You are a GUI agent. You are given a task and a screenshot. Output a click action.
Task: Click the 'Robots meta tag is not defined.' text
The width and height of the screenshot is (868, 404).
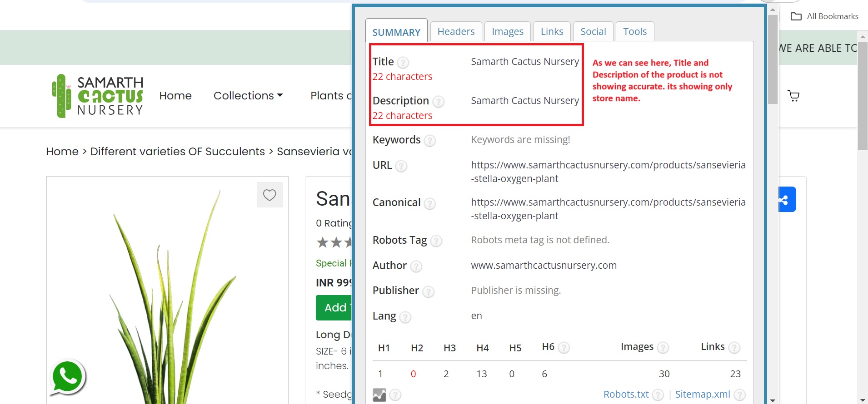[540, 240]
